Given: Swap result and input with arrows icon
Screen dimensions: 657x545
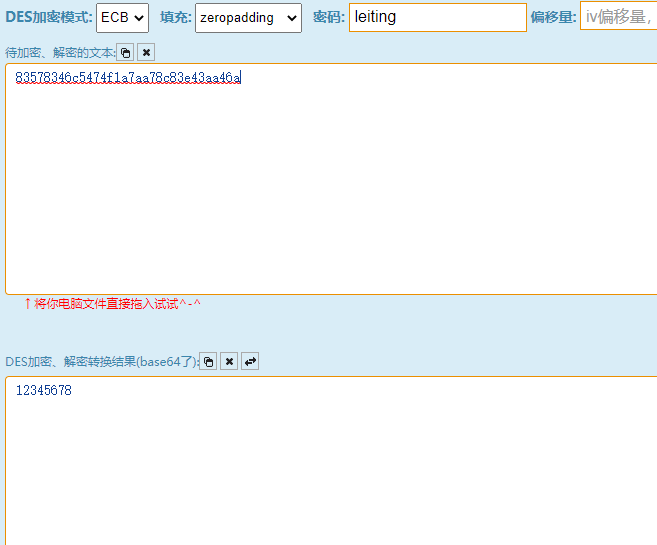Looking at the screenshot, I should pos(250,361).
